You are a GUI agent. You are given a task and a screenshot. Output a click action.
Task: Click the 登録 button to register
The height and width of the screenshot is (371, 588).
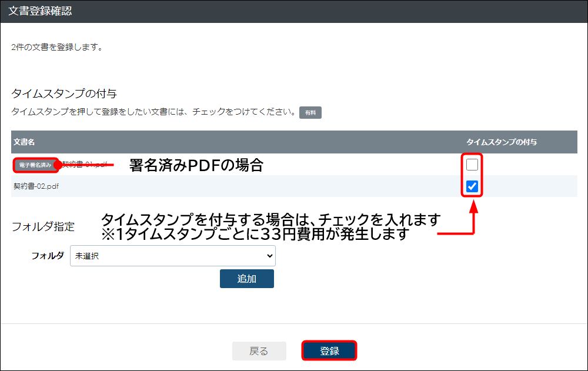tap(329, 351)
